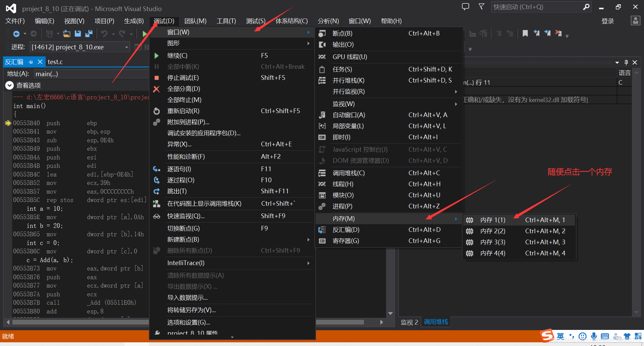
Task: Click Detach All menu item
Action: tap(232, 89)
